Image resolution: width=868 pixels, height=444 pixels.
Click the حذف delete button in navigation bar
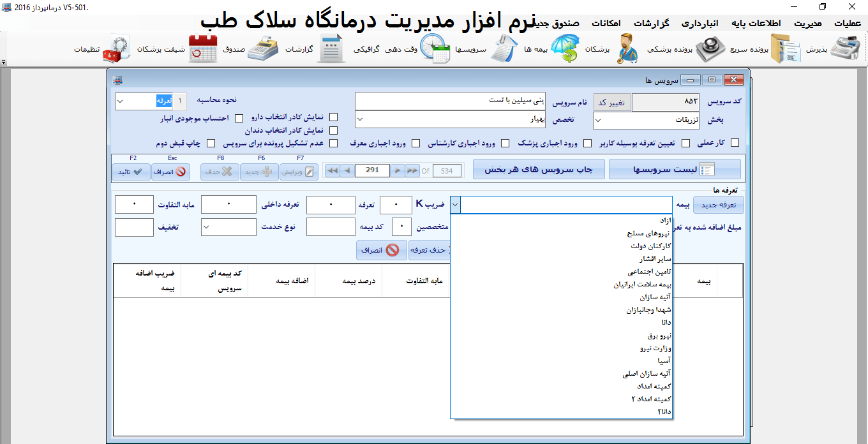coord(220,172)
